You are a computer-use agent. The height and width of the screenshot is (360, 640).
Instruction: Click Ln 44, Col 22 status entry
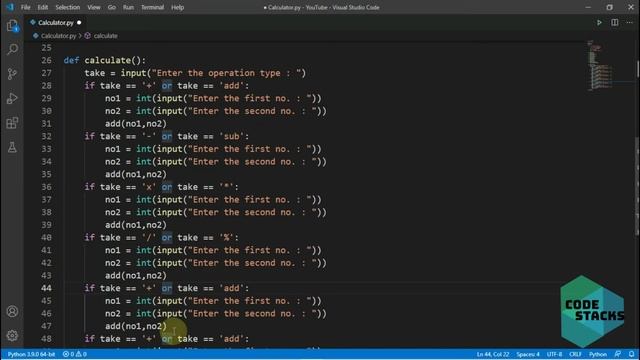pos(493,354)
